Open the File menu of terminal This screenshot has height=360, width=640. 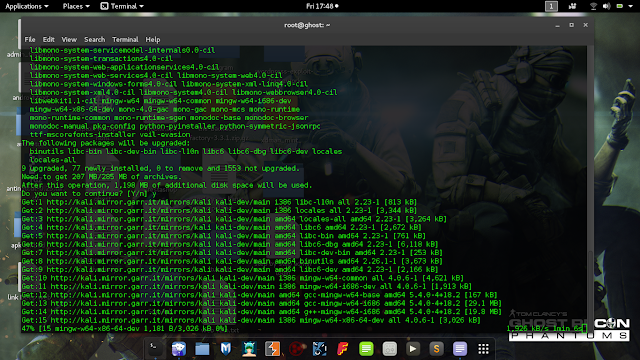point(30,40)
